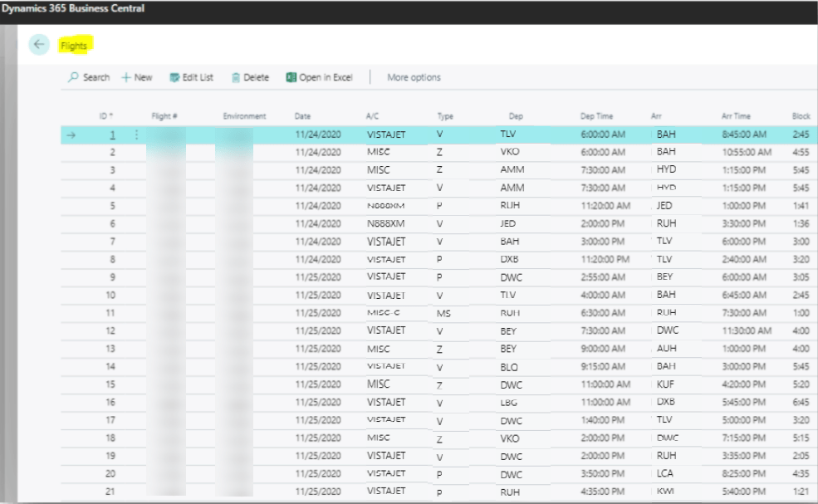Image resolution: width=818 pixels, height=504 pixels.
Task: Expand the A/C column header options
Action: pyautogui.click(x=372, y=116)
